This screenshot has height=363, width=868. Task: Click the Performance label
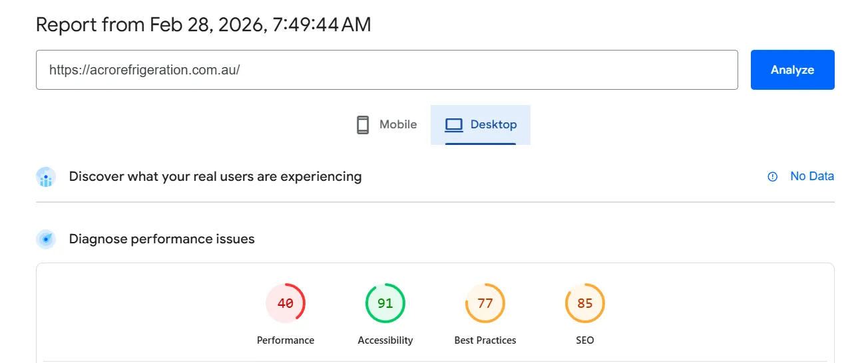click(286, 340)
